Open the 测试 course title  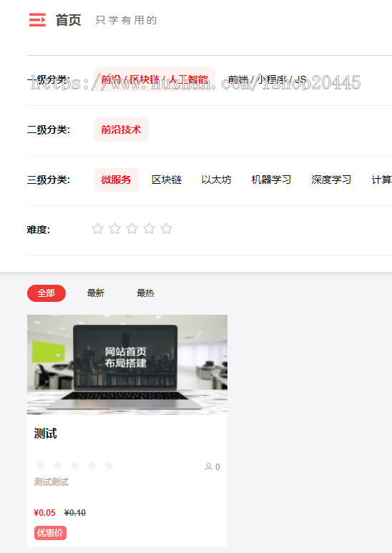click(46, 434)
